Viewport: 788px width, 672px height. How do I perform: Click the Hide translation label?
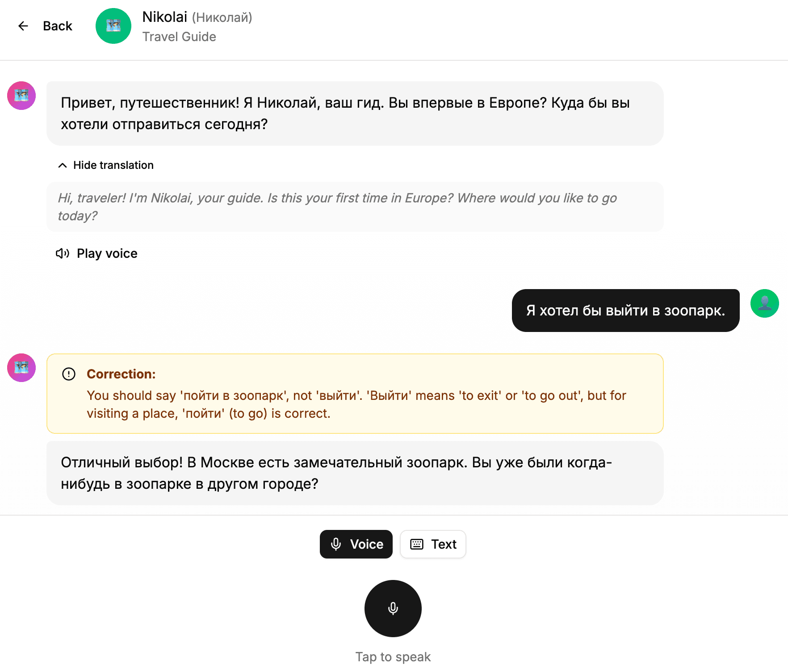(x=113, y=165)
